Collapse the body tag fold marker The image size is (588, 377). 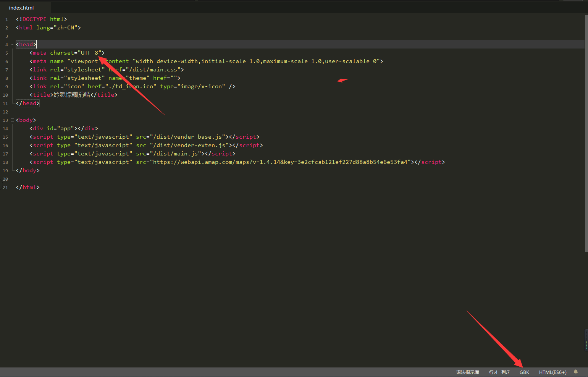point(12,120)
